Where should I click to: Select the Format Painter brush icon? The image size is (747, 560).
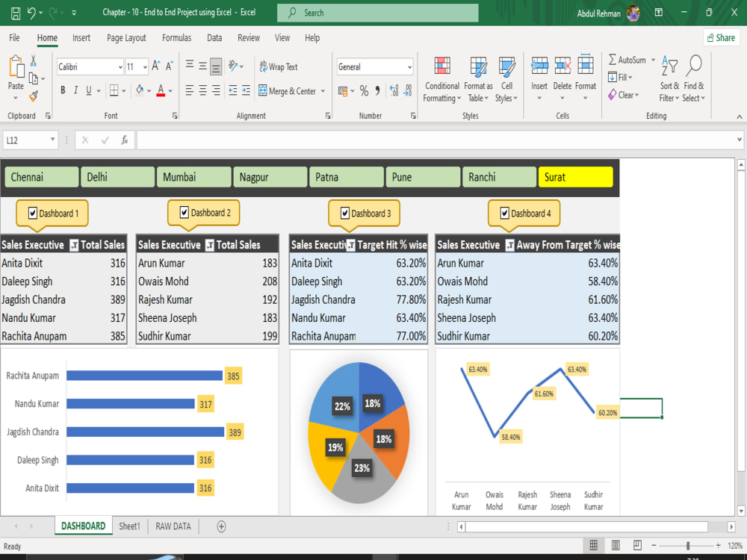(34, 96)
